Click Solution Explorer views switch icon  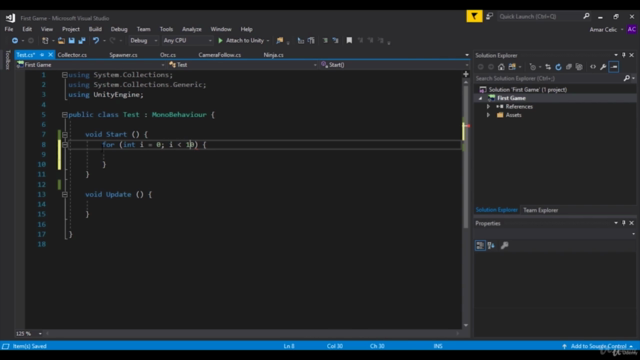tap(512, 67)
